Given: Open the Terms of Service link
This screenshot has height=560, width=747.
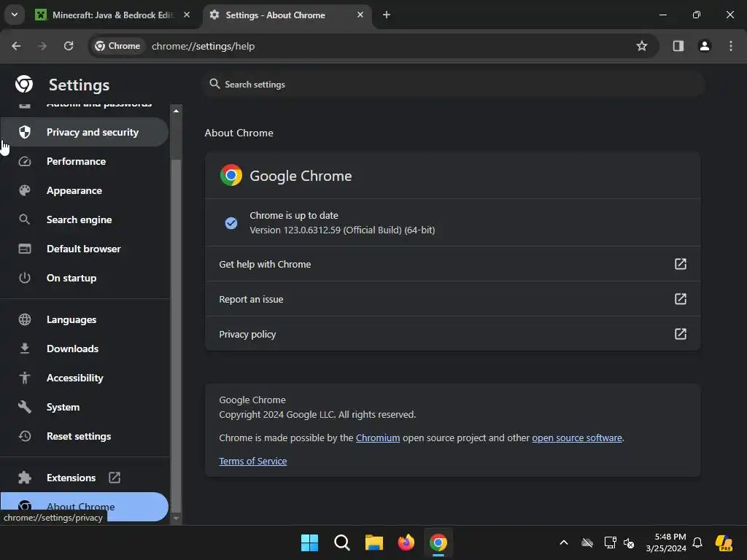Looking at the screenshot, I should pyautogui.click(x=253, y=461).
